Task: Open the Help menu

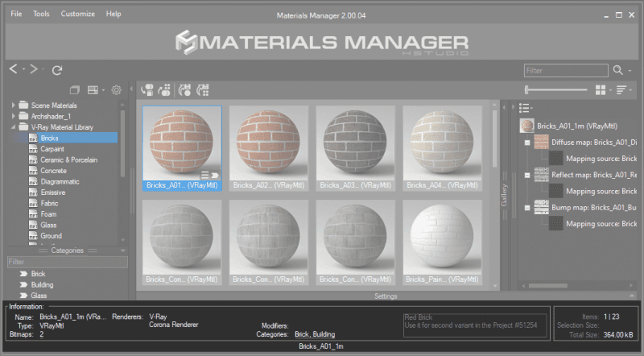Action: pos(114,14)
